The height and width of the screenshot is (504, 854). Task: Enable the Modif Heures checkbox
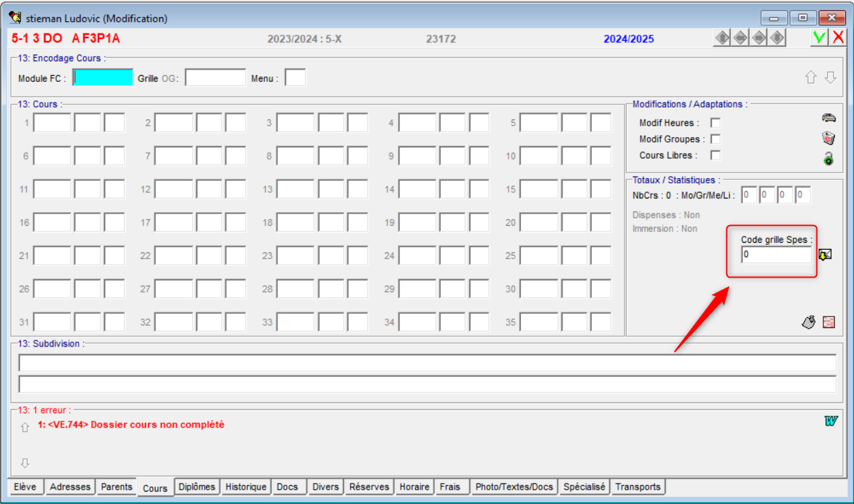click(715, 123)
